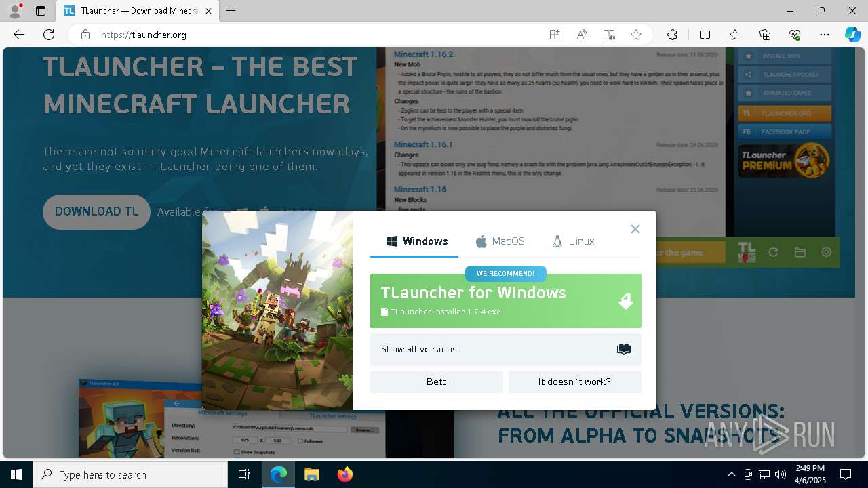
Task: Open Windows notification center
Action: (846, 474)
